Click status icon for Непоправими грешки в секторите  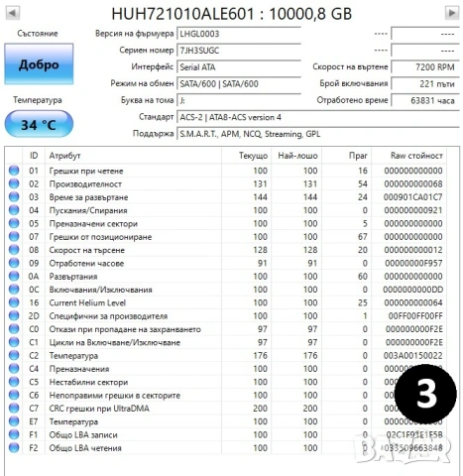point(14,395)
